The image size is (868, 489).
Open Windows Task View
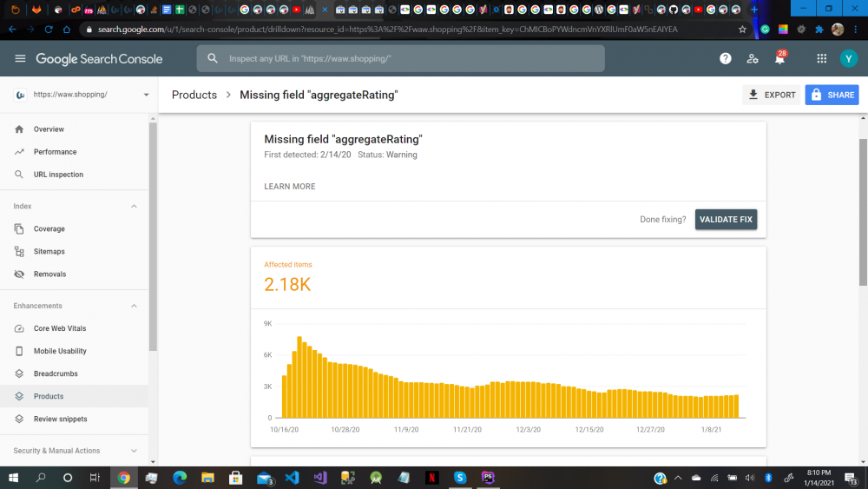point(95,478)
